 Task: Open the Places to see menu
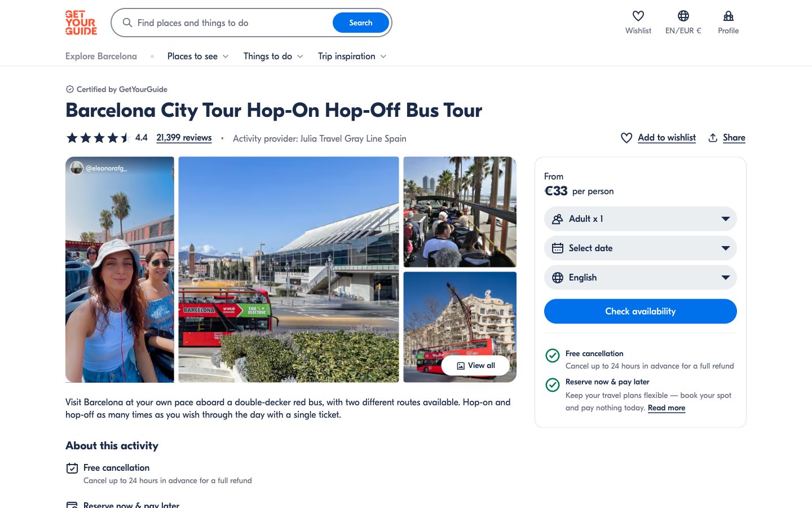pyautogui.click(x=197, y=56)
